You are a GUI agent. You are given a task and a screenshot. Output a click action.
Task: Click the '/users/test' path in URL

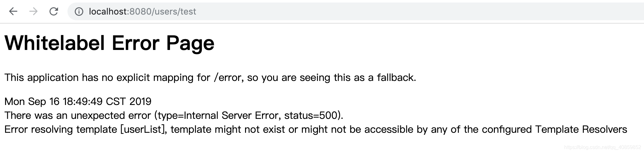pos(174,12)
